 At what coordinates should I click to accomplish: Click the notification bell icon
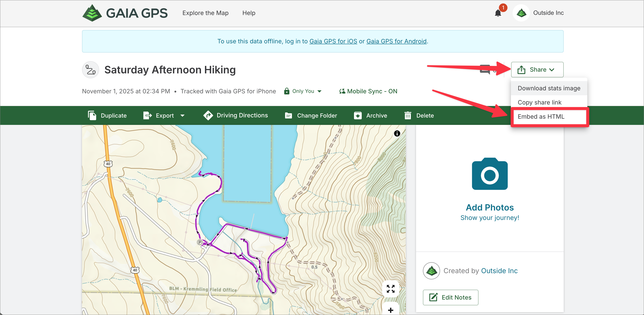(498, 13)
